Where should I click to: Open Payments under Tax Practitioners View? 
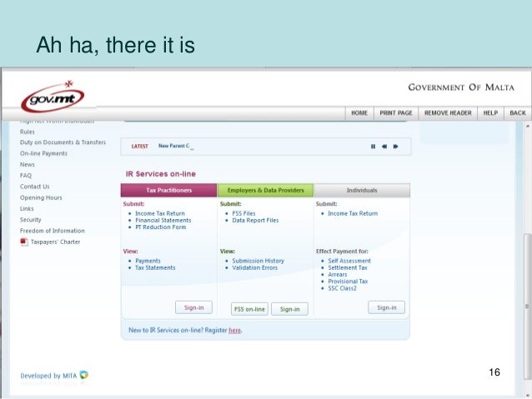tap(148, 261)
